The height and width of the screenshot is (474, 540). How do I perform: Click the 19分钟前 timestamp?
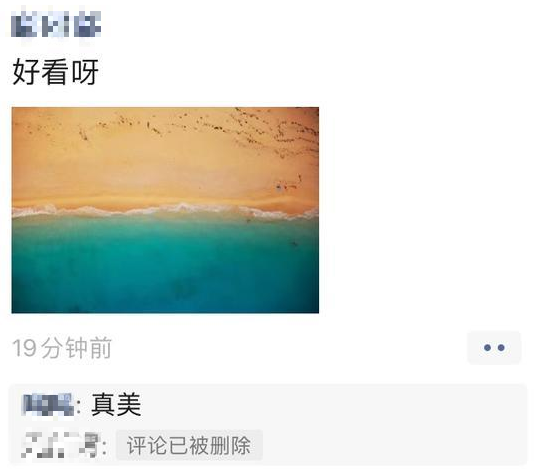(62, 348)
